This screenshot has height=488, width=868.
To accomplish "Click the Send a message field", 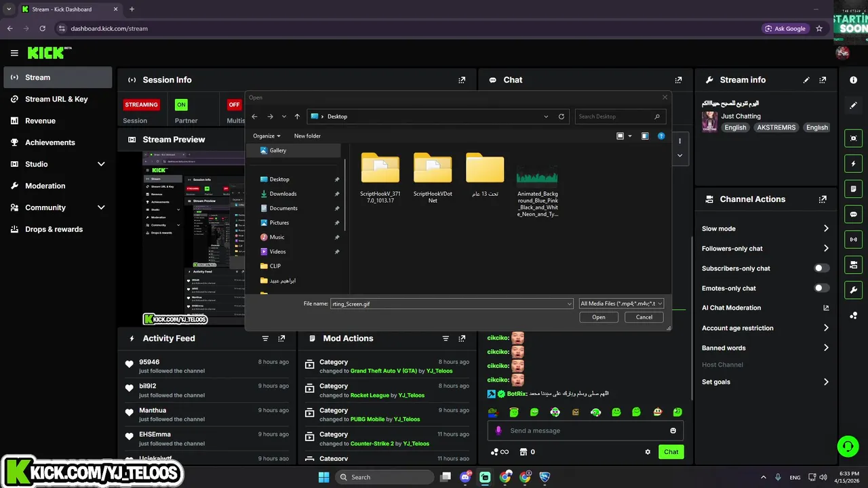I will (586, 430).
